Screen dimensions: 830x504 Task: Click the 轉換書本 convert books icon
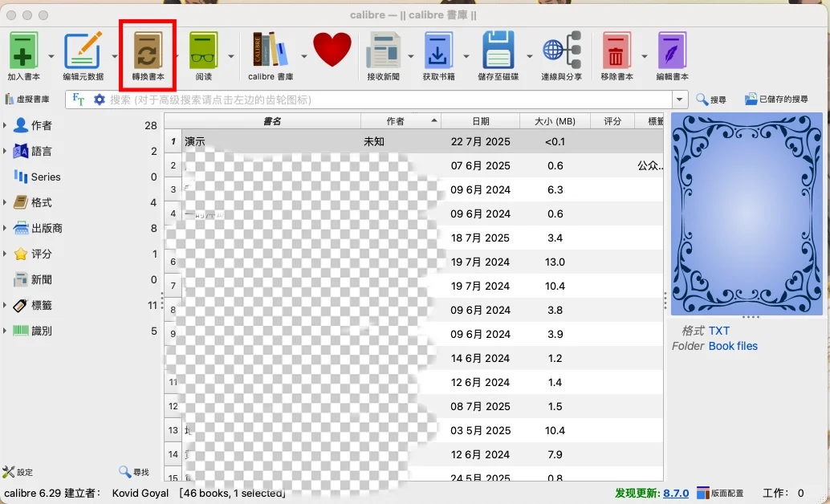148,50
